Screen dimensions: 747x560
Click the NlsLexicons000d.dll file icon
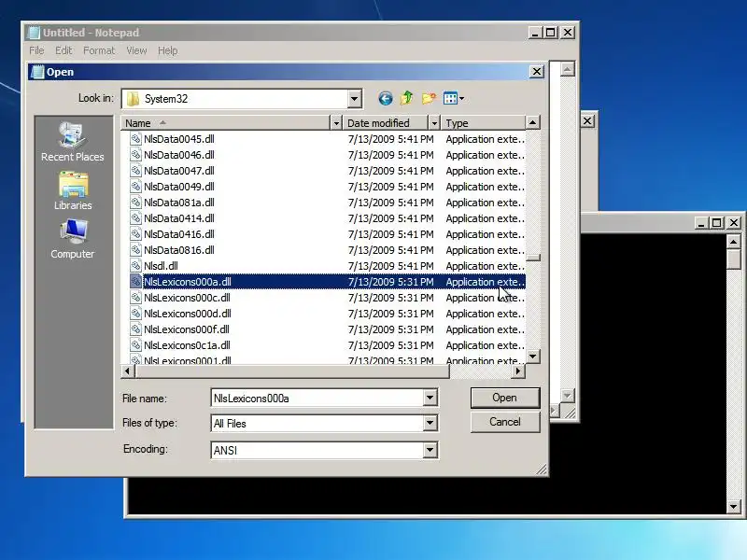click(x=136, y=314)
